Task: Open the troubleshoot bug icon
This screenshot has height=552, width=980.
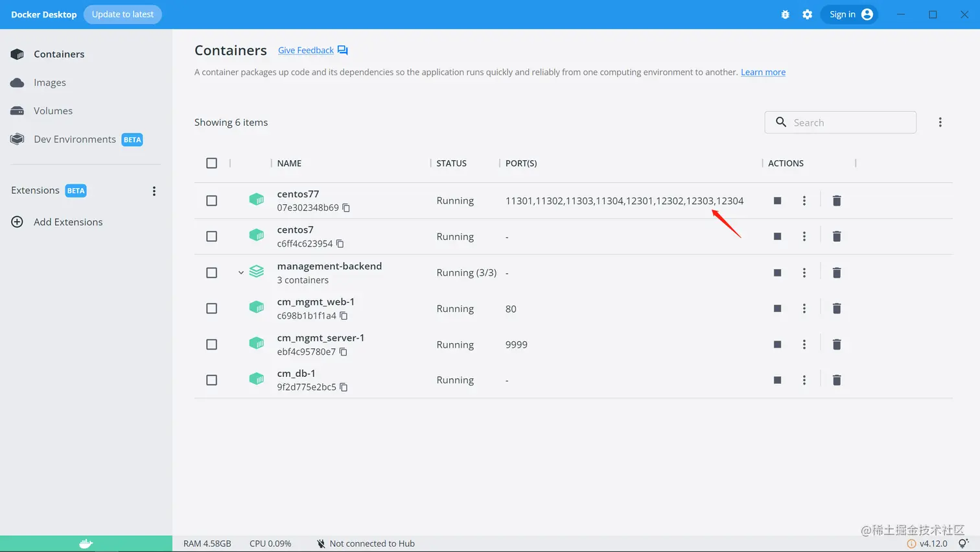Action: (785, 14)
